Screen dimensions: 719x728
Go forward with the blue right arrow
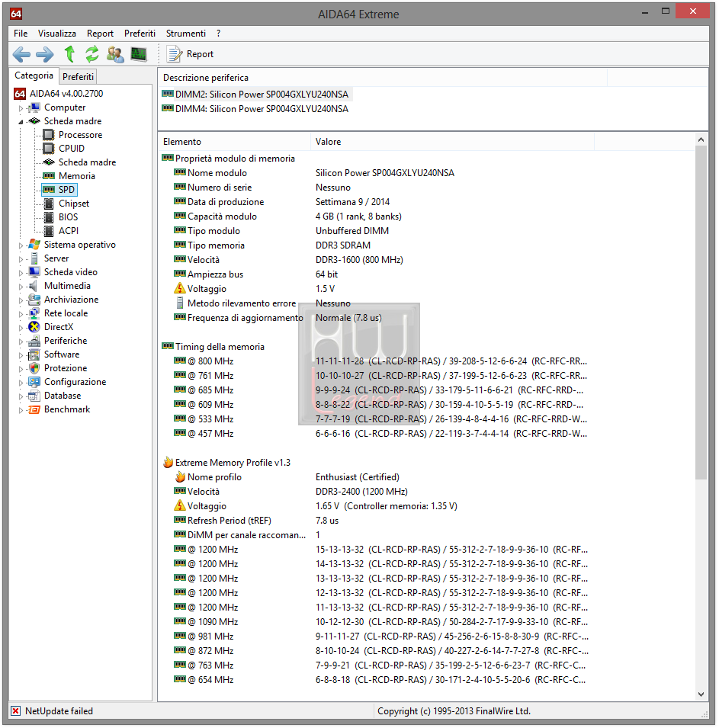click(x=44, y=54)
